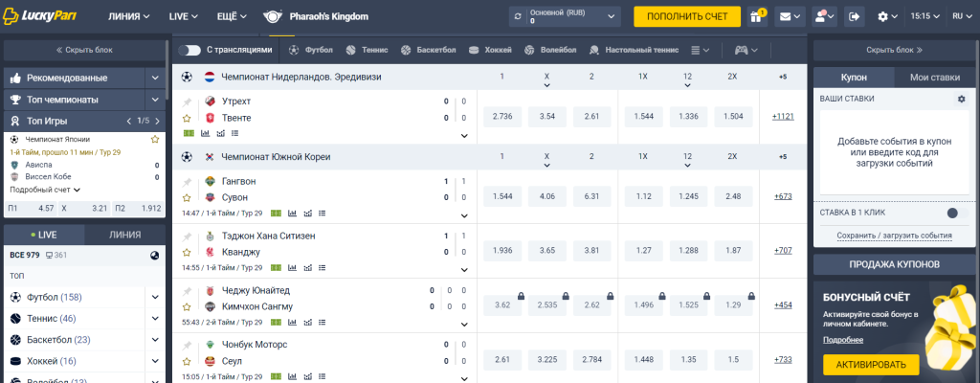Open the Основной (RUB) account dropdown
980x383 pixels.
click(x=565, y=16)
